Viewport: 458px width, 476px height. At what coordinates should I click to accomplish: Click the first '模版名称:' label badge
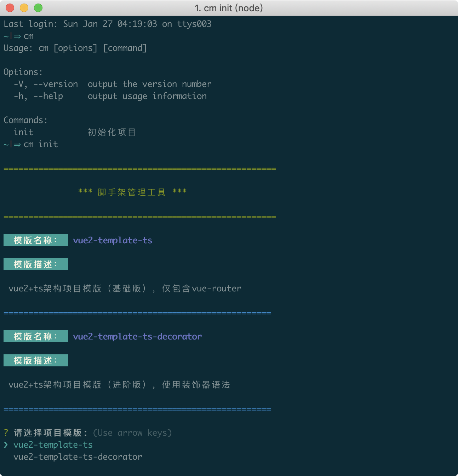(x=36, y=240)
